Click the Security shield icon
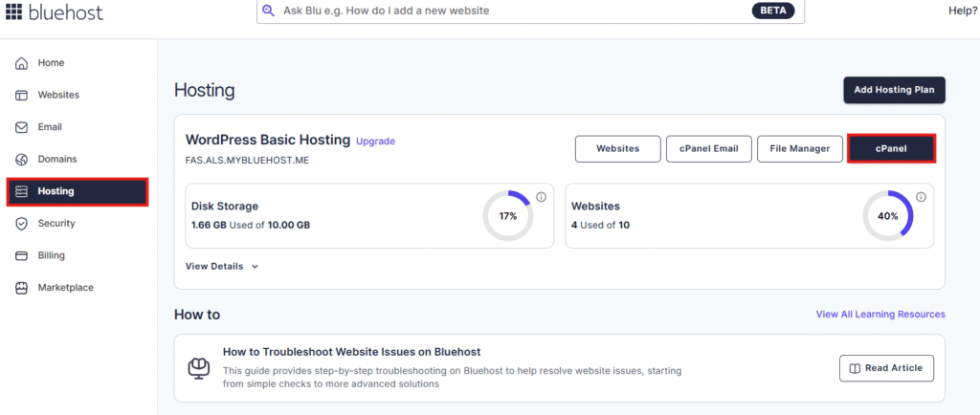This screenshot has height=415, width=980. click(x=21, y=224)
